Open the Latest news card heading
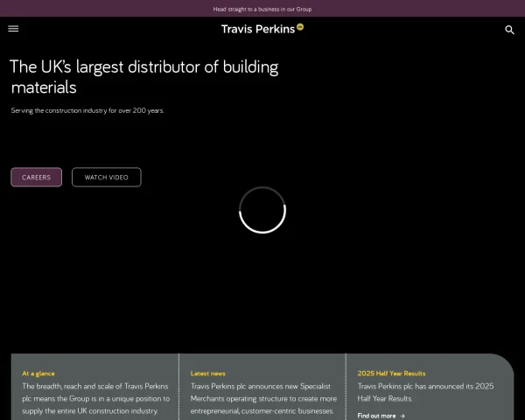 (208, 374)
